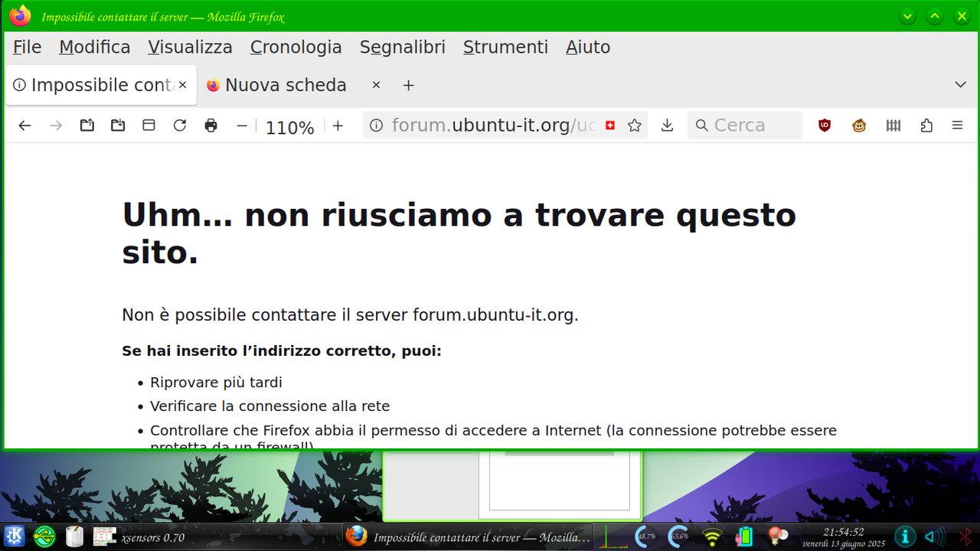This screenshot has height=551, width=980.
Task: Click the green globe taskbar icon
Action: point(44,536)
